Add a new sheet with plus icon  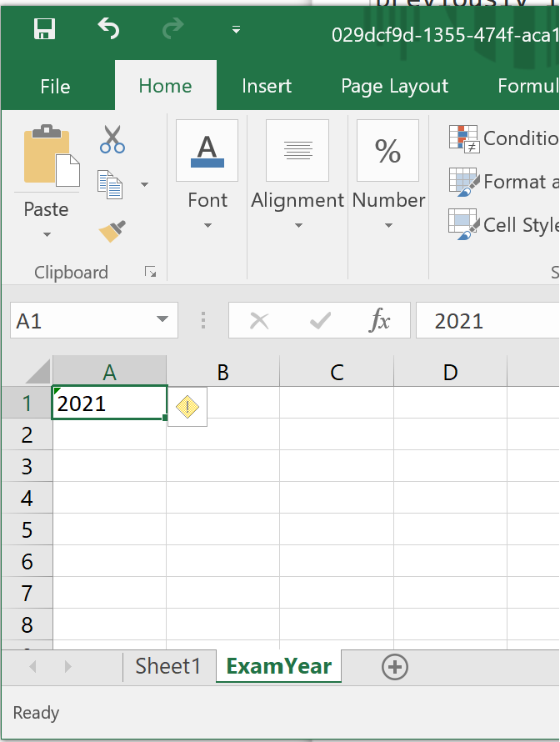point(394,667)
